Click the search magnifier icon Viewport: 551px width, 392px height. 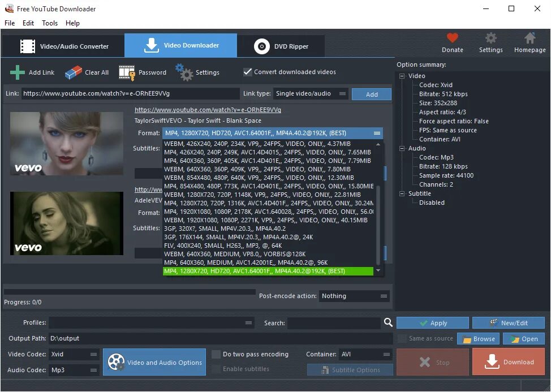[x=388, y=323]
